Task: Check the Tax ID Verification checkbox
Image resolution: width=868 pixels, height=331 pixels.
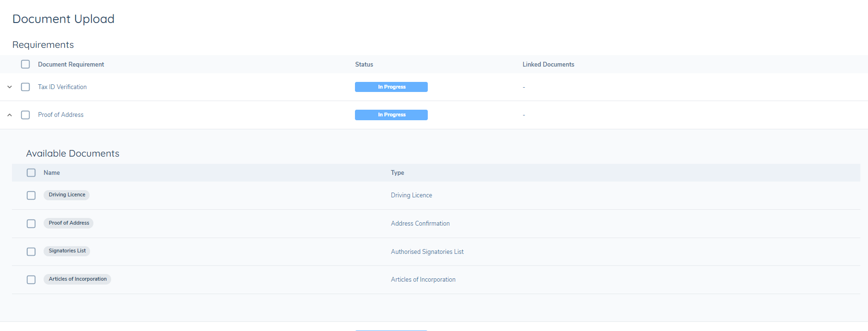Action: click(25, 87)
